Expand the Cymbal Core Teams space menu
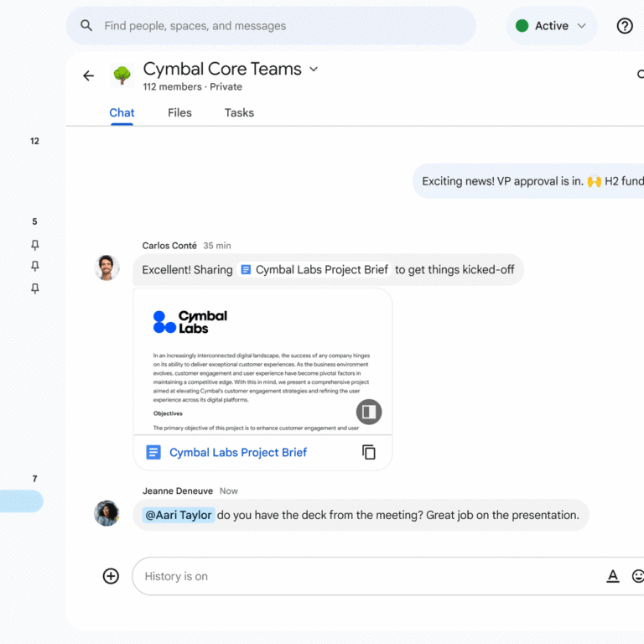 click(x=314, y=70)
